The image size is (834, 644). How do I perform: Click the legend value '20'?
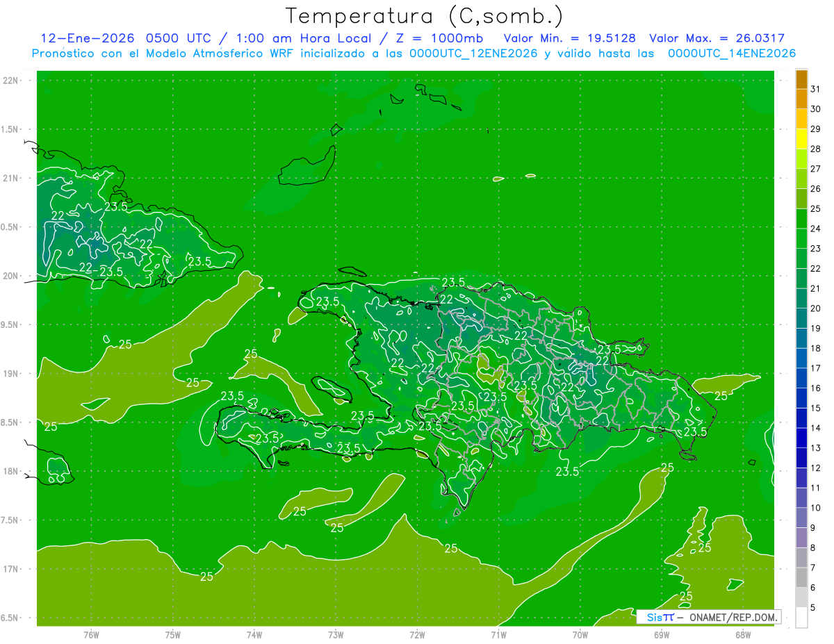click(x=815, y=308)
